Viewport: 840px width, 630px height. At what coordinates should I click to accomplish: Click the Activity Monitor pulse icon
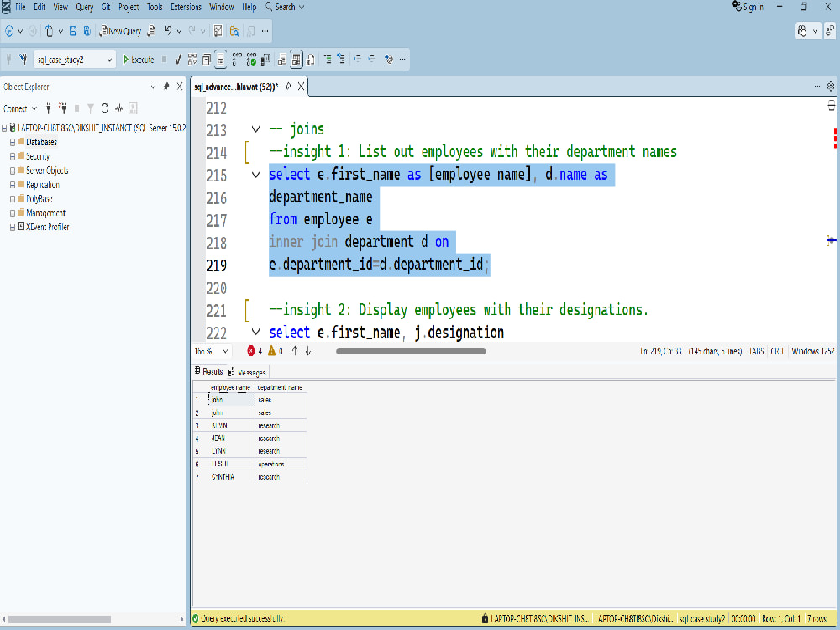click(119, 108)
